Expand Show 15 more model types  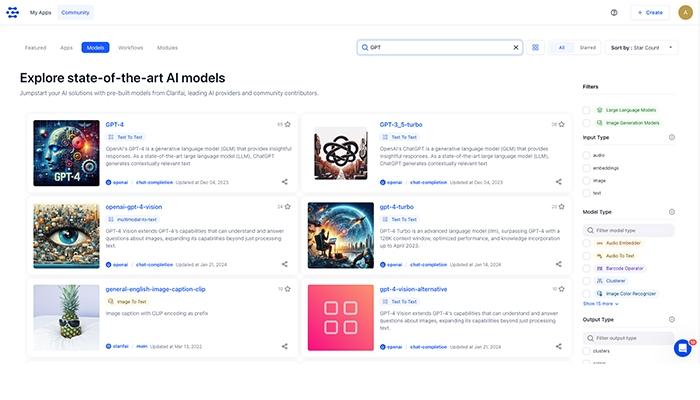pyautogui.click(x=600, y=304)
